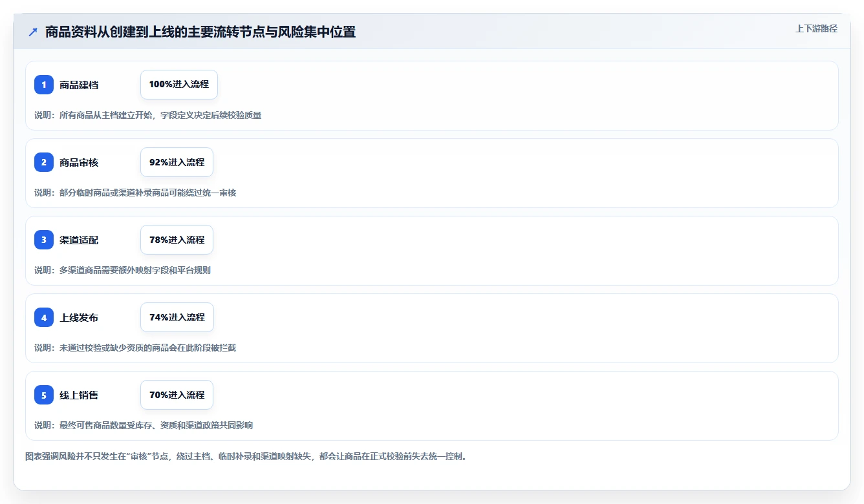Click the 70%进入流程 badge

click(177, 395)
